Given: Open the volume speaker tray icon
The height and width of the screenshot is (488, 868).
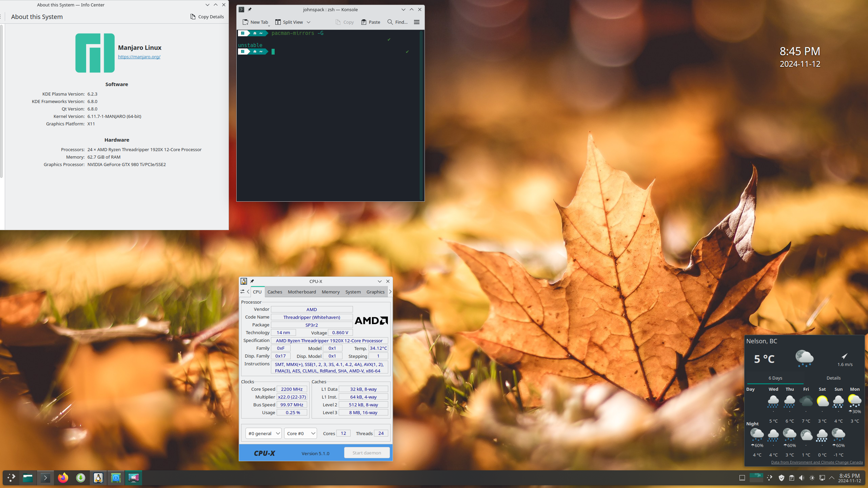Looking at the screenshot, I should (x=802, y=478).
